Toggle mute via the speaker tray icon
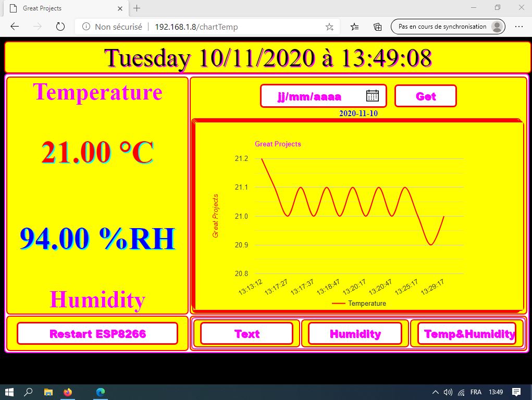Image resolution: width=532 pixels, height=400 pixels. 448,392
